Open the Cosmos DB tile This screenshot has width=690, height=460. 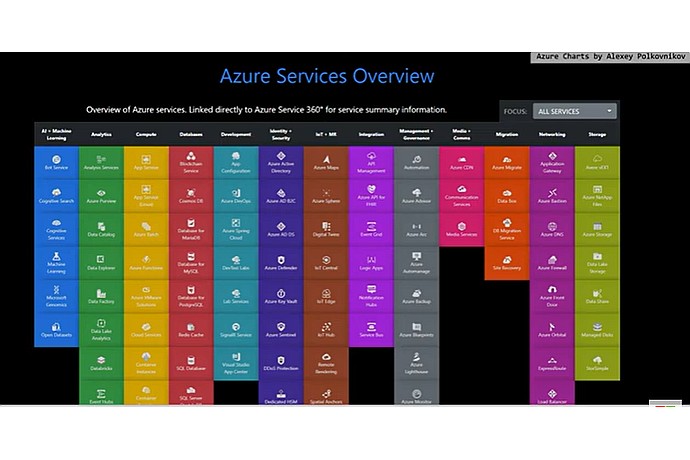click(x=191, y=196)
